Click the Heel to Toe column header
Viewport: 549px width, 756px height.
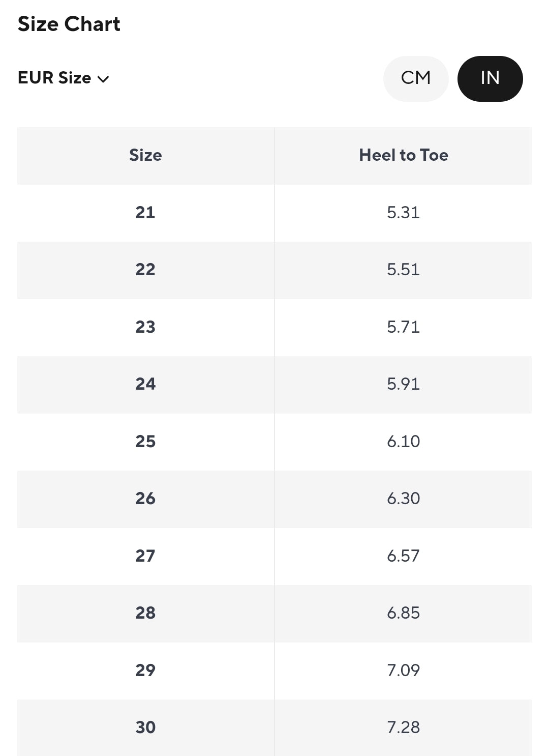[x=403, y=155]
